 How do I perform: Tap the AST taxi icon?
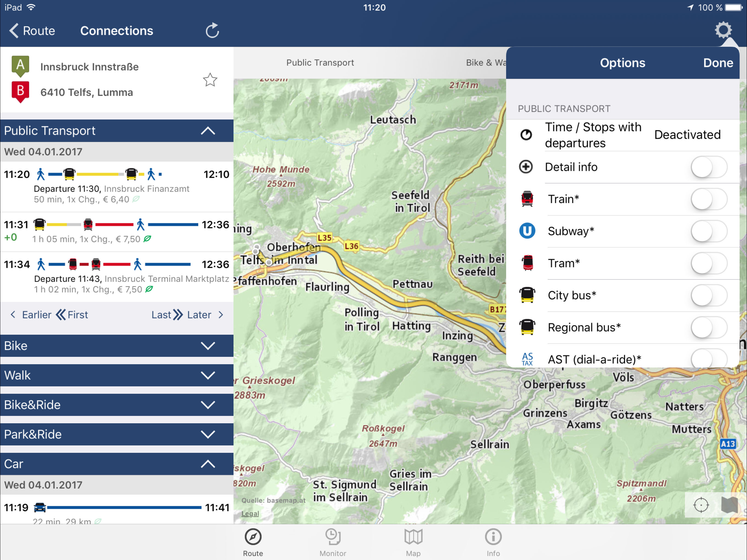click(x=527, y=359)
